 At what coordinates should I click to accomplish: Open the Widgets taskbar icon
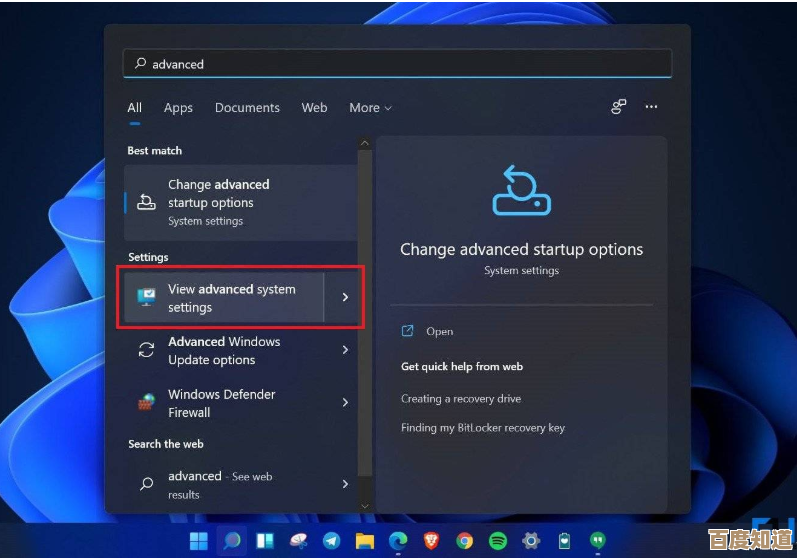click(x=265, y=541)
